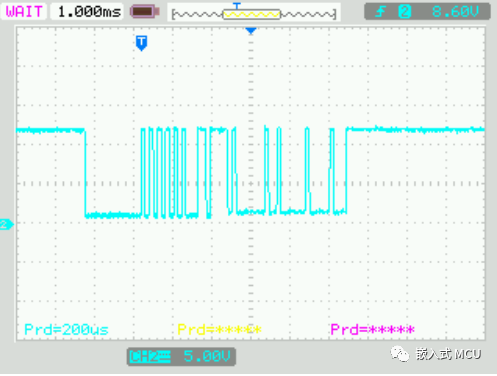Click the blue center time reference triangle
The height and width of the screenshot is (376, 497).
pyautogui.click(x=251, y=31)
